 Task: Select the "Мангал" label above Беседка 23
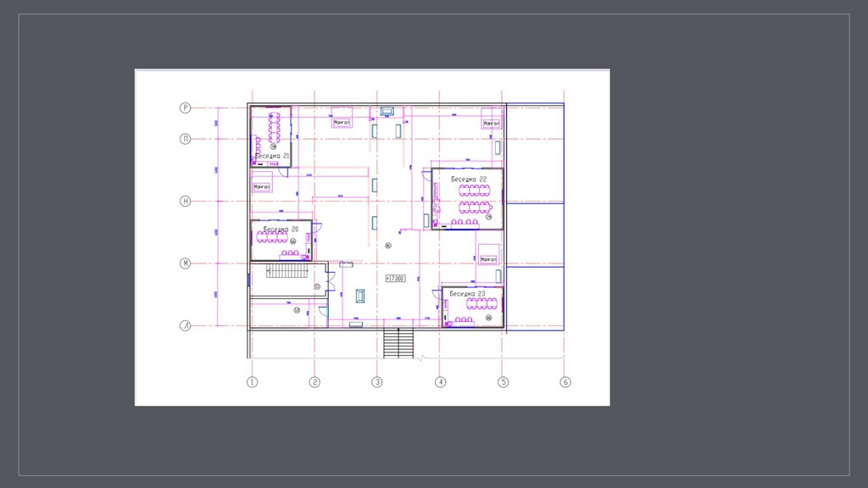[x=488, y=259]
